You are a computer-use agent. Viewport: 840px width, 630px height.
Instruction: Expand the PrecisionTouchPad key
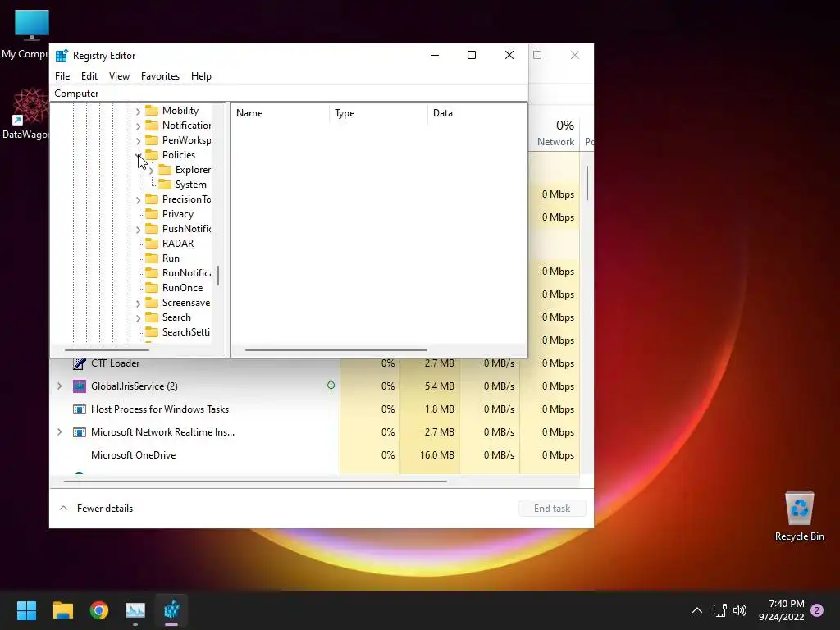coord(138,200)
